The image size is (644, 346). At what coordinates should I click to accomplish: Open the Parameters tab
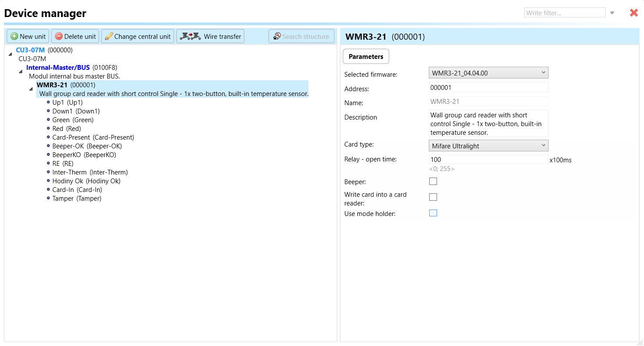click(366, 57)
